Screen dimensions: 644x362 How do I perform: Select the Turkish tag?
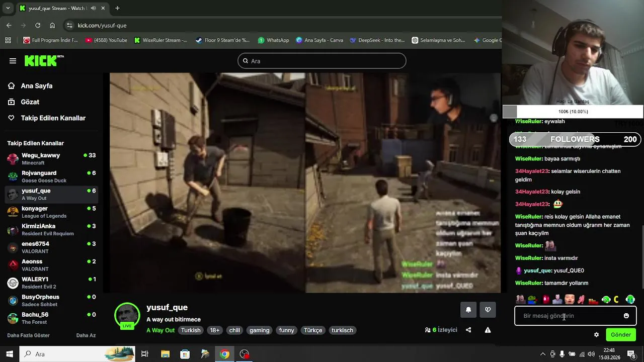point(191,330)
